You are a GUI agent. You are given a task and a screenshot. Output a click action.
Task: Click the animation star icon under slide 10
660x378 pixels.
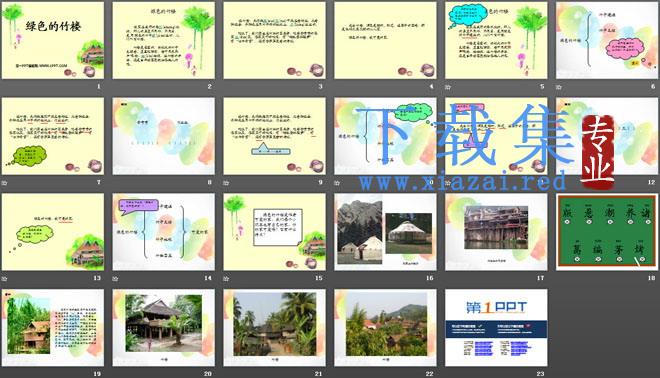(337, 183)
